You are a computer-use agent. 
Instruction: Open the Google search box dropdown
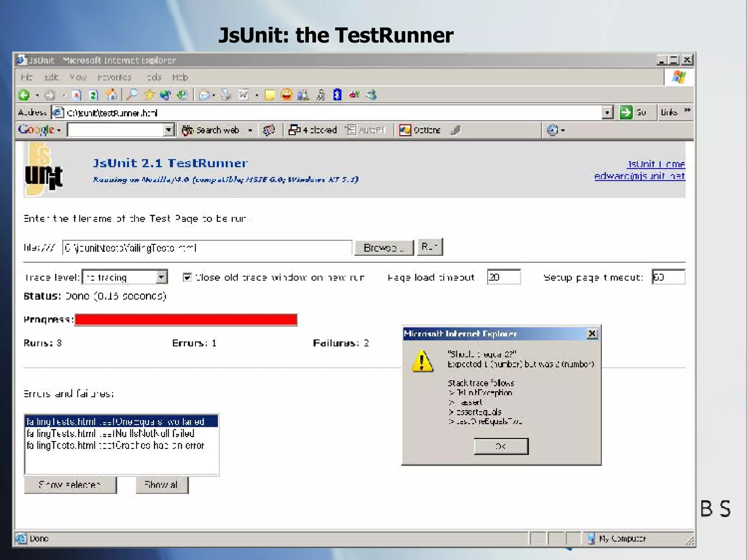click(x=168, y=130)
